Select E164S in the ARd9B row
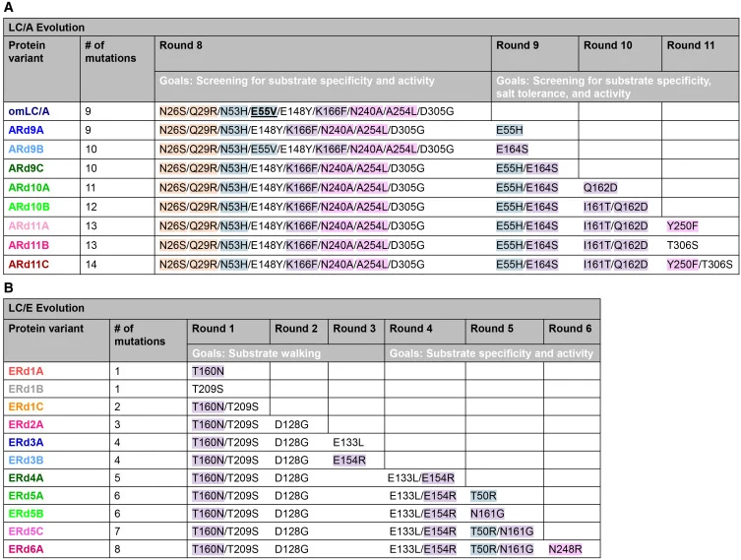Screen dimensions: 741x560 512,150
